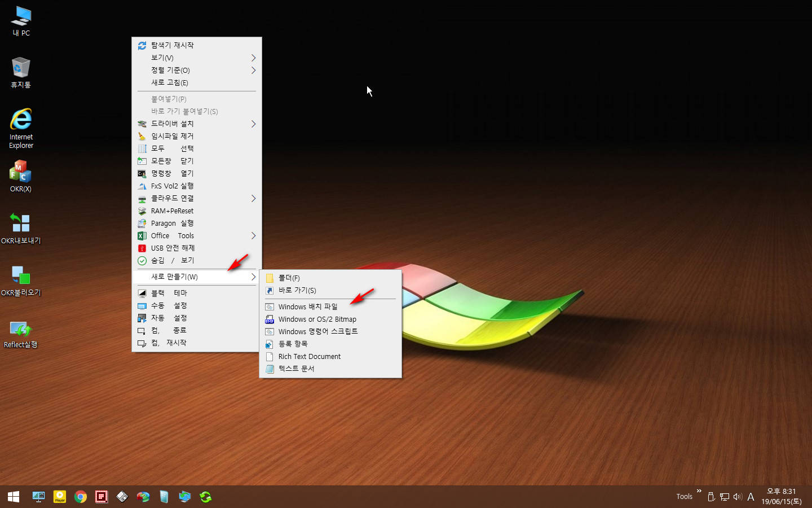Open the Windows Start button
This screenshot has width=812, height=508.
pyautogui.click(x=14, y=497)
